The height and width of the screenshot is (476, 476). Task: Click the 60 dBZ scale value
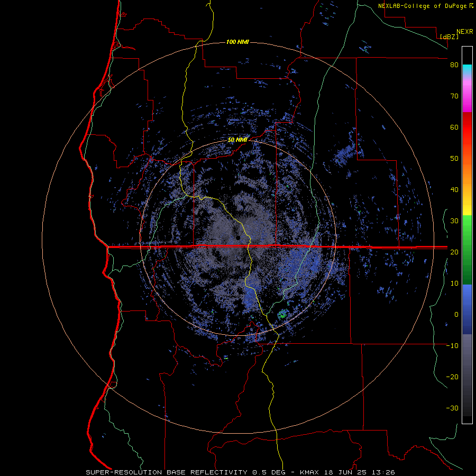click(454, 127)
